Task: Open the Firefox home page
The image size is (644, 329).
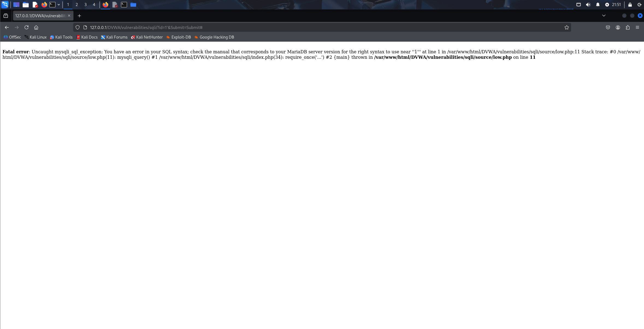Action: pos(36,27)
